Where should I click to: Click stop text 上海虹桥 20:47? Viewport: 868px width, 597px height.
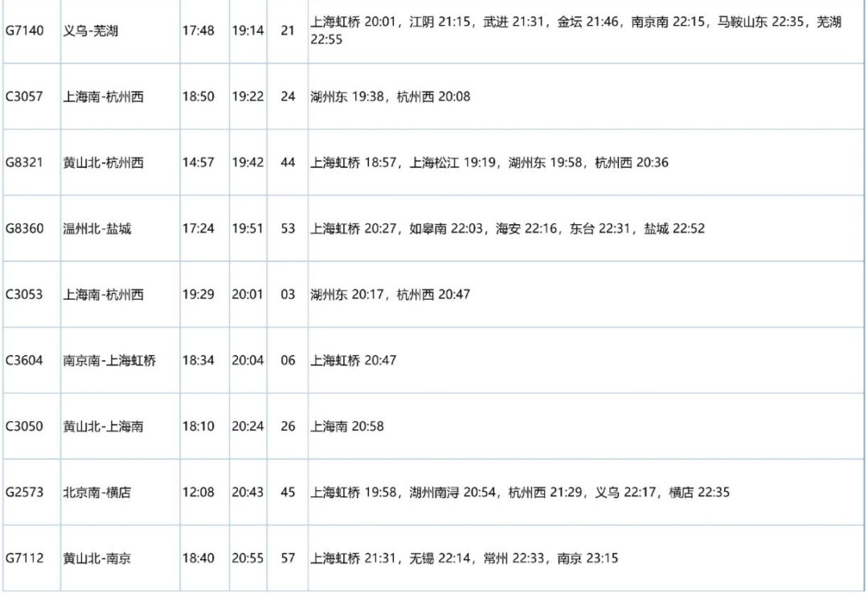(x=353, y=360)
